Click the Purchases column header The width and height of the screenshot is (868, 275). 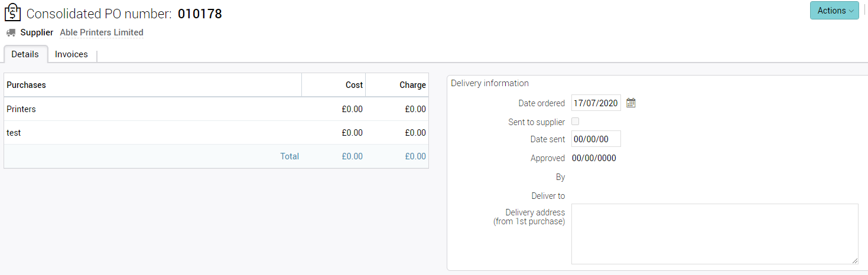pyautogui.click(x=26, y=85)
